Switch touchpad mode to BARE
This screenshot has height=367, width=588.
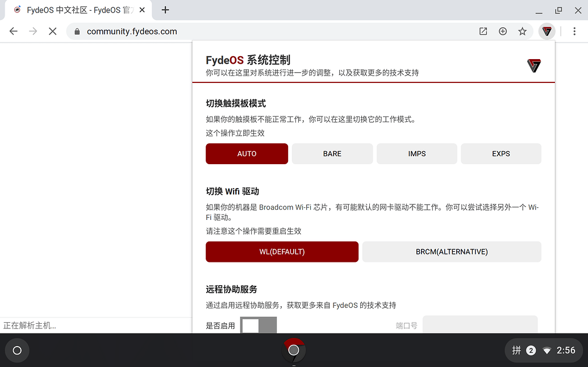point(332,153)
